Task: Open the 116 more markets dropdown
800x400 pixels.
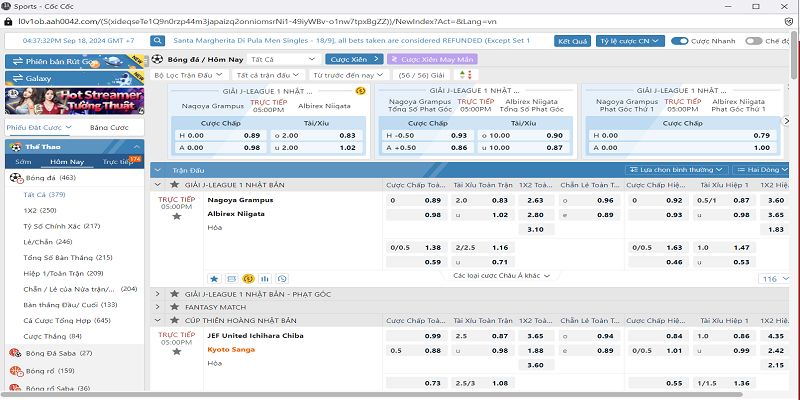Action: [x=774, y=279]
